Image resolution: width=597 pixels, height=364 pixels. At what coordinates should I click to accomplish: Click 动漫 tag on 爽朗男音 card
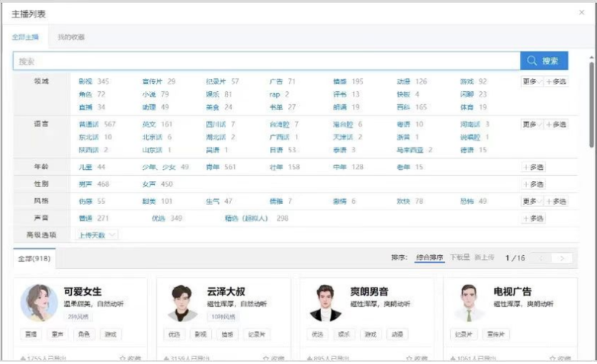coord(397,334)
